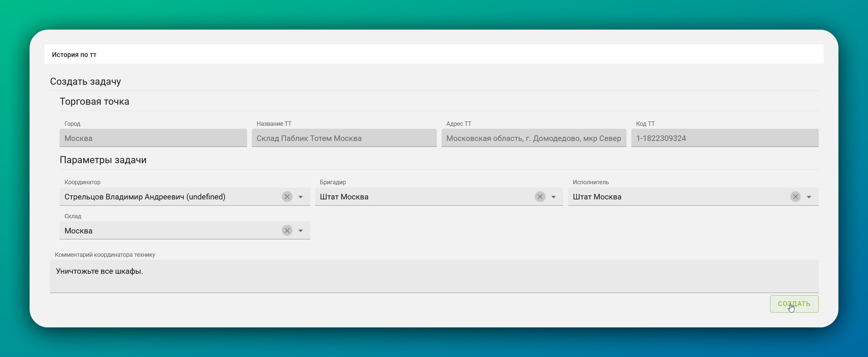Image resolution: width=868 pixels, height=357 pixels.
Task: Expand the Бригадир dropdown list
Action: (554, 197)
